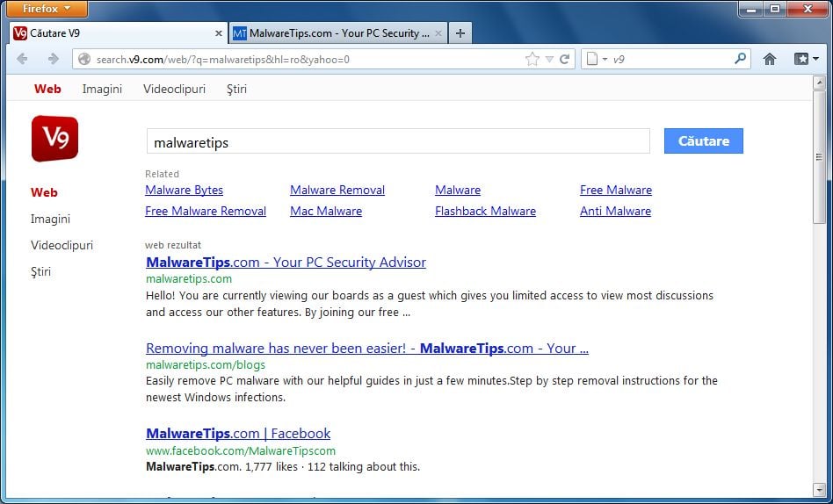Open MalwareTips.com - Your PC Security Advisor result
Image resolution: width=833 pixels, height=504 pixels.
coord(286,263)
